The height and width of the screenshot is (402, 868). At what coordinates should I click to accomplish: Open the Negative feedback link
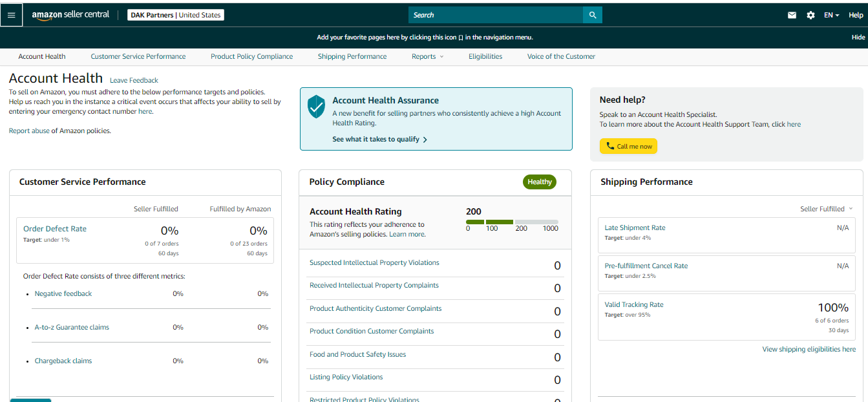[x=63, y=293]
